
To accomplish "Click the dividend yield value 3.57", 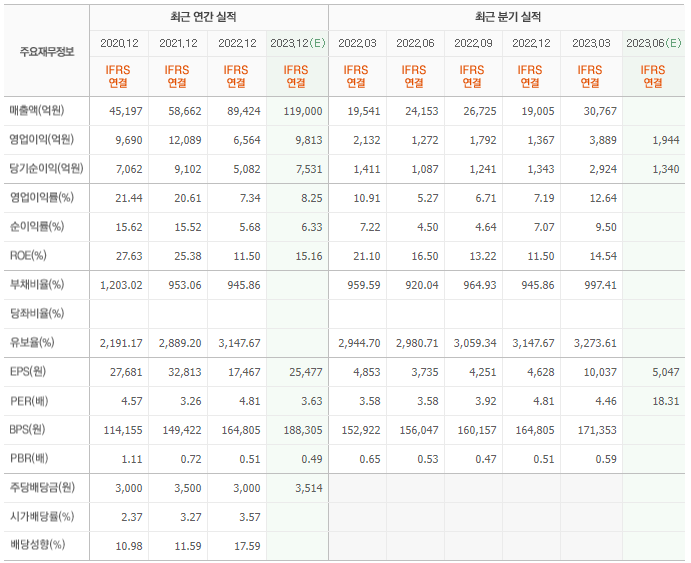I will [250, 517].
